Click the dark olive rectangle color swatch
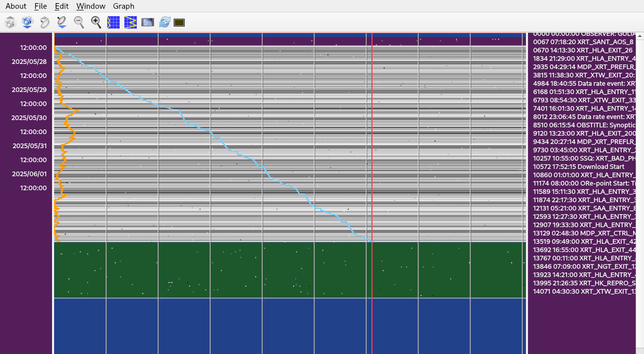Screen dimensions: 644x354 pyautogui.click(x=179, y=22)
